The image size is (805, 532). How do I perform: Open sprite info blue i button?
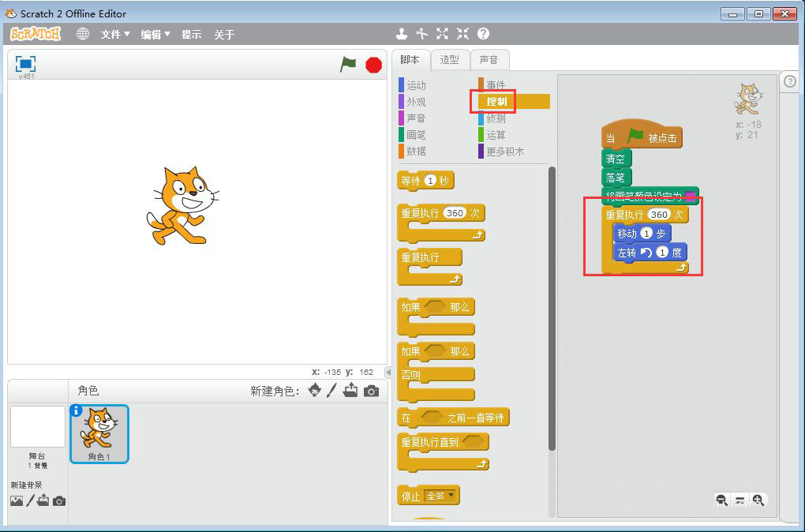coord(76,410)
